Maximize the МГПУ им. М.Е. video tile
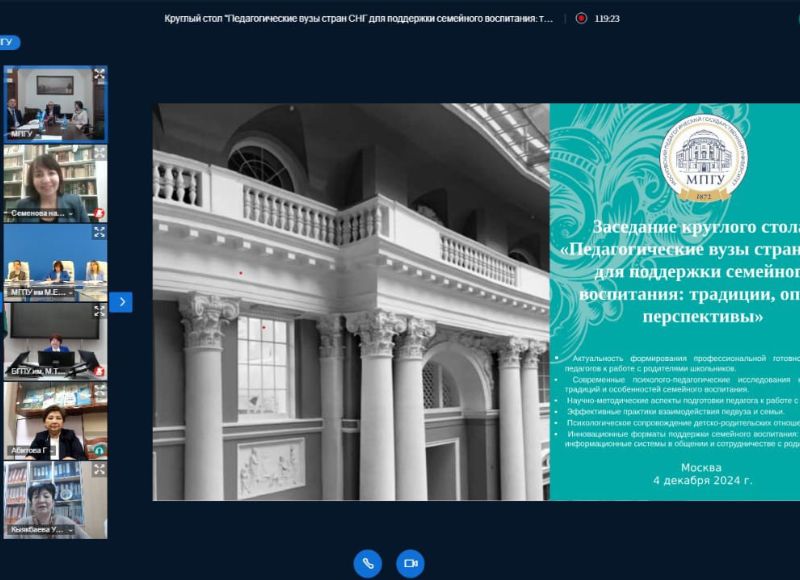The width and height of the screenshot is (800, 580). click(99, 232)
